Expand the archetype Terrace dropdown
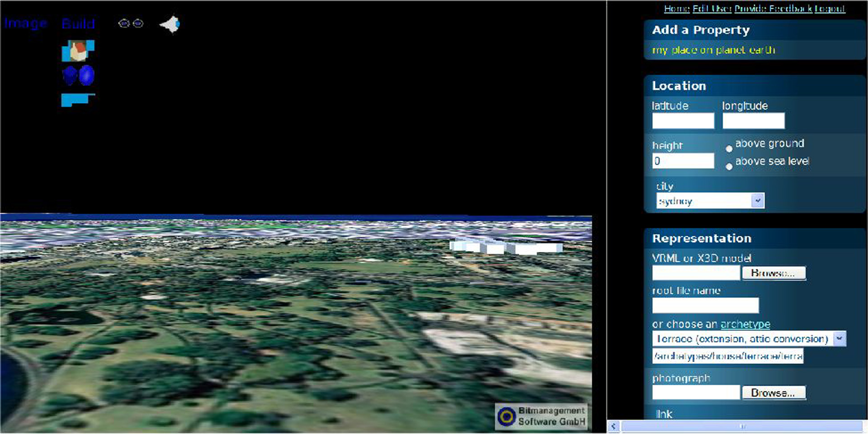This screenshot has height=434, width=868. pyautogui.click(x=839, y=339)
